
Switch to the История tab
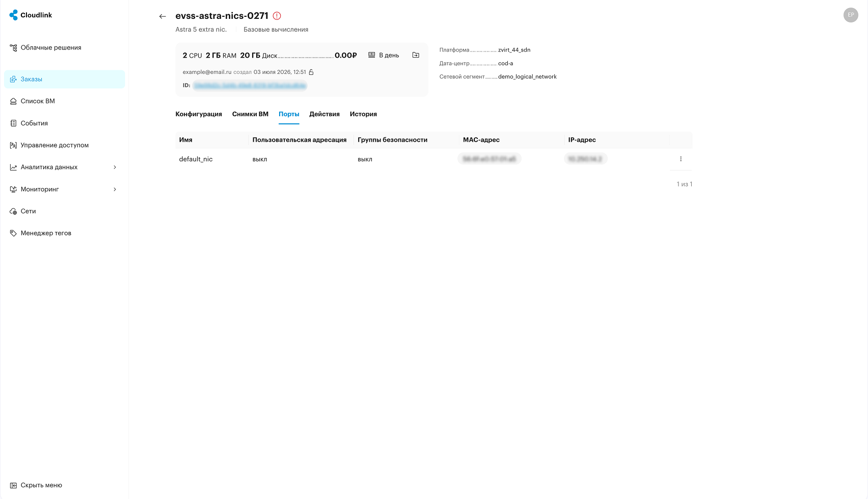tap(363, 114)
